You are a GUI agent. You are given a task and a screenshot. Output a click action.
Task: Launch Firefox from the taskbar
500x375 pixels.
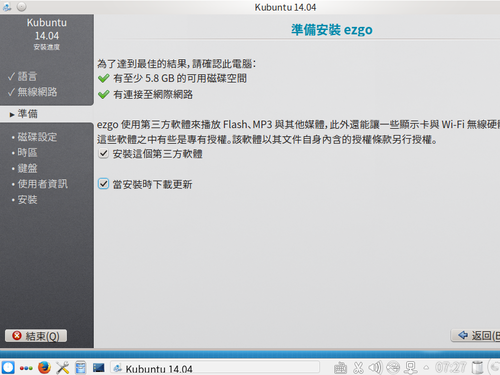click(x=44, y=368)
